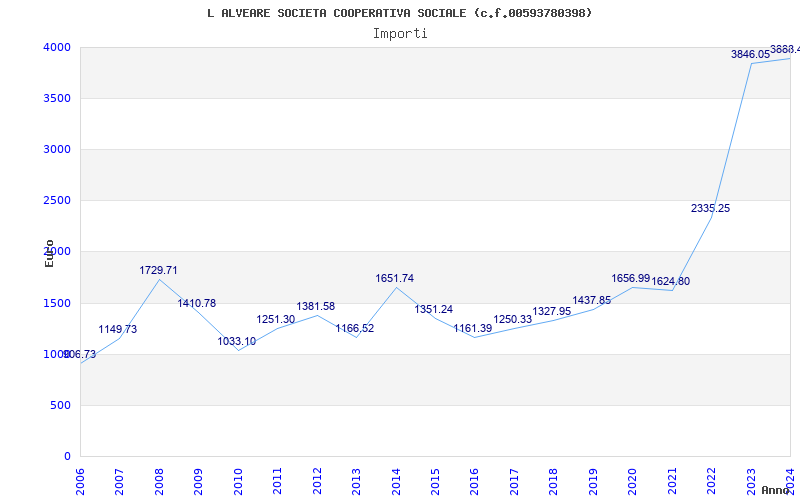Screen dimensions: 800x500
Task: Click the 1149.73 data label
Action: 118,330
